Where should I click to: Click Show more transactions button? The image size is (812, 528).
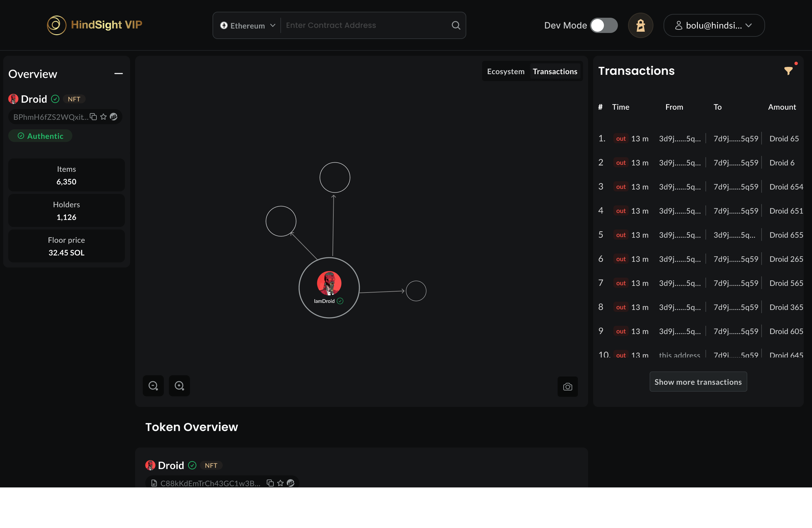[x=698, y=382]
